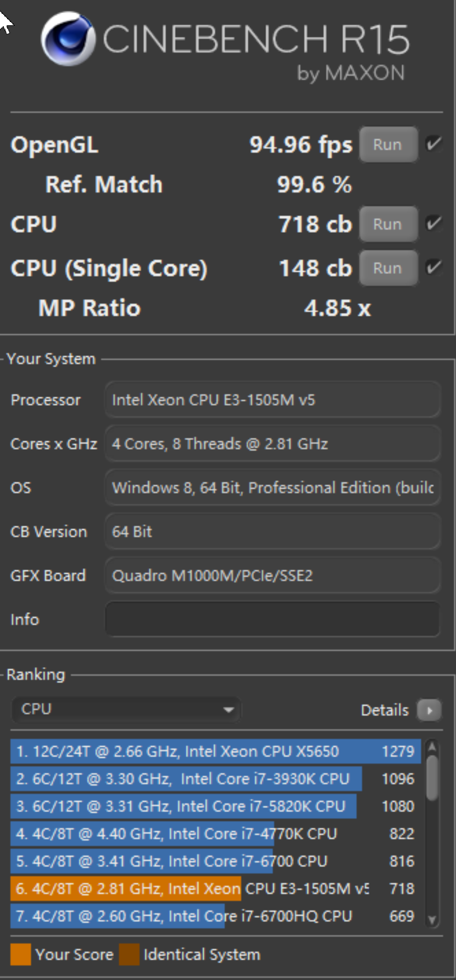Click the scrollbar down arrow in Ranking

tap(432, 920)
